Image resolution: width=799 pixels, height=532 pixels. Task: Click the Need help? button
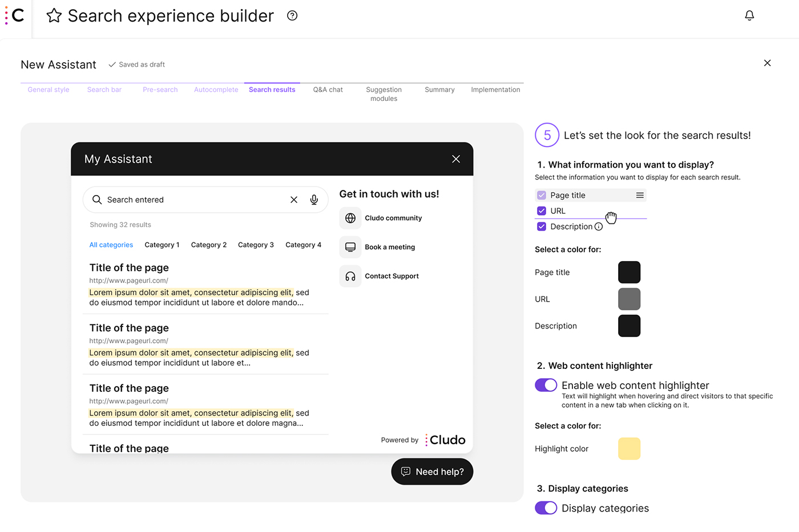(432, 472)
